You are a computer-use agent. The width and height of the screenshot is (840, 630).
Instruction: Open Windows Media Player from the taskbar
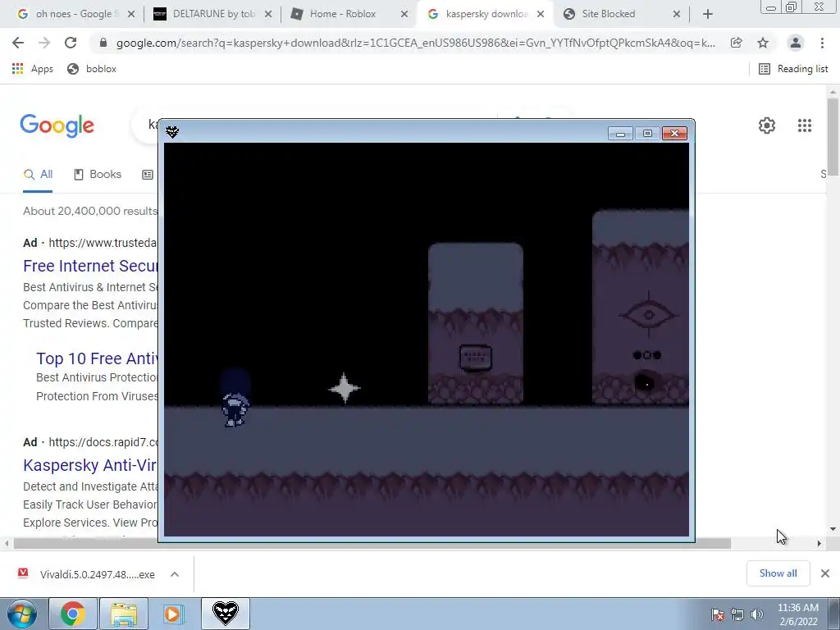(173, 614)
